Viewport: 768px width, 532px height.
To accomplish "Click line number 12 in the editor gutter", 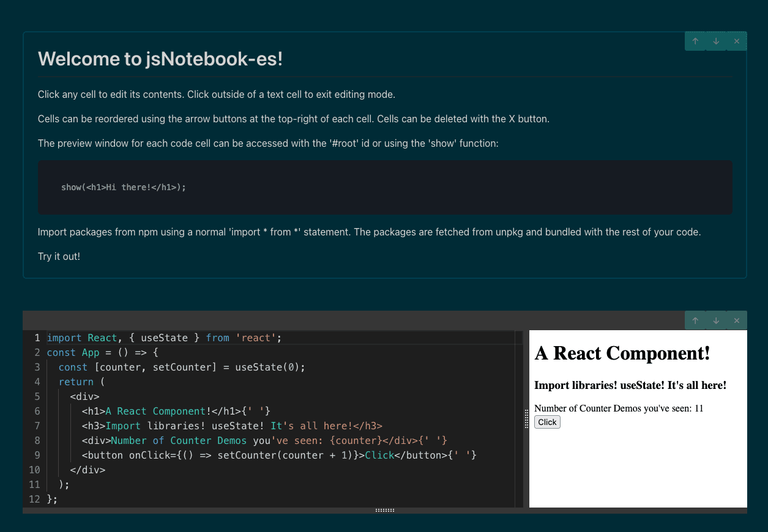I will [x=34, y=499].
